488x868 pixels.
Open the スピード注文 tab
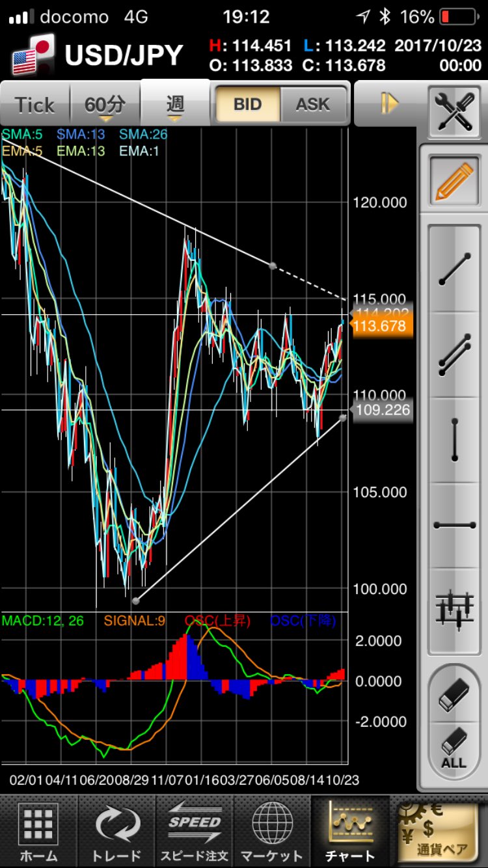pos(195,831)
